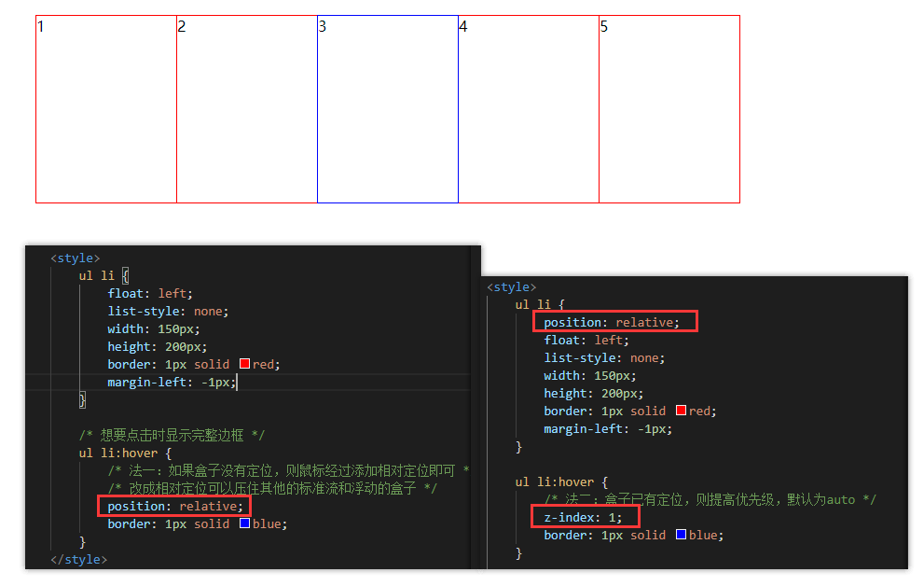Open red color swatch in right editor's border line
The width and height of the screenshot is (924, 586).
pos(681,411)
